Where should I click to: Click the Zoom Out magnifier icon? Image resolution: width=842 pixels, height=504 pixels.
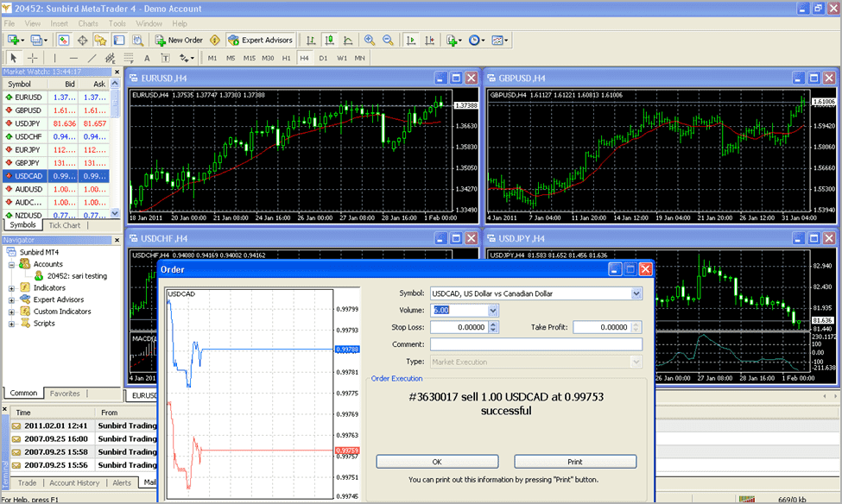[x=388, y=40]
